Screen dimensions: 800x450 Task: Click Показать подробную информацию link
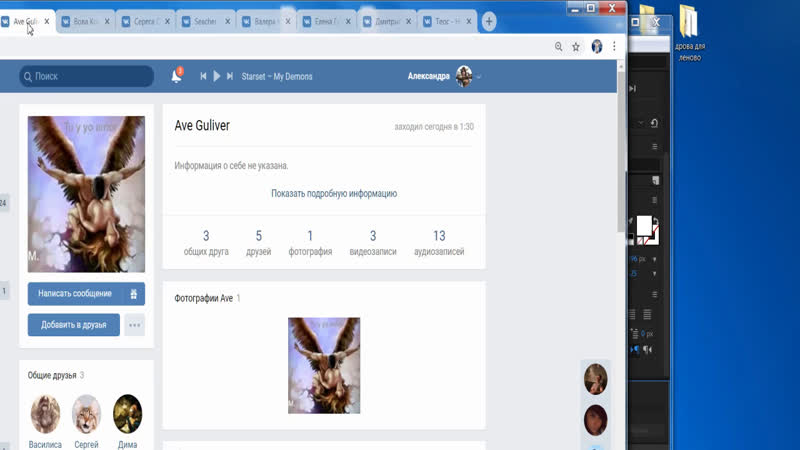[334, 193]
